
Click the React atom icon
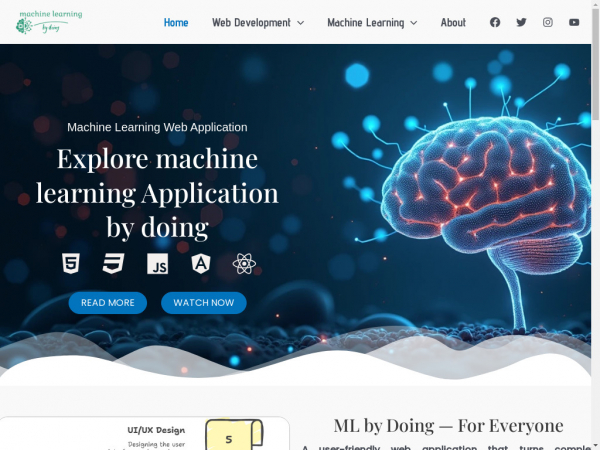tap(244, 264)
